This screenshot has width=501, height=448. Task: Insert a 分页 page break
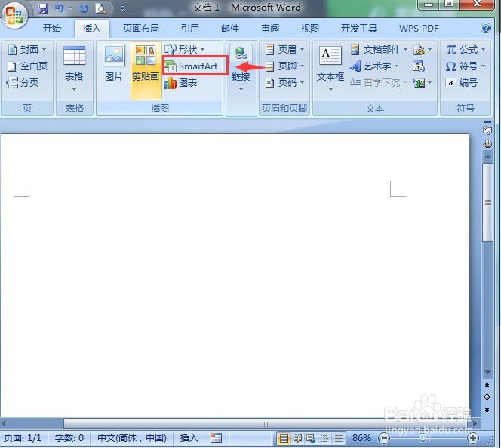tap(23, 83)
